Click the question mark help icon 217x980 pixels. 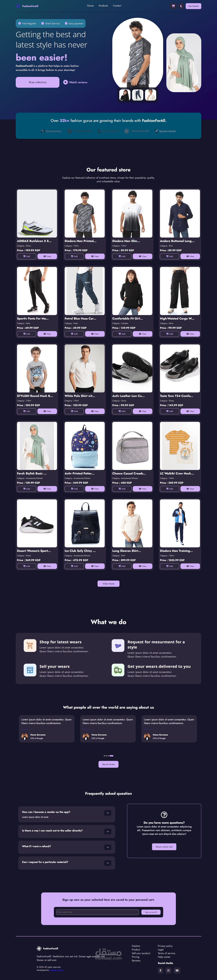point(164,814)
